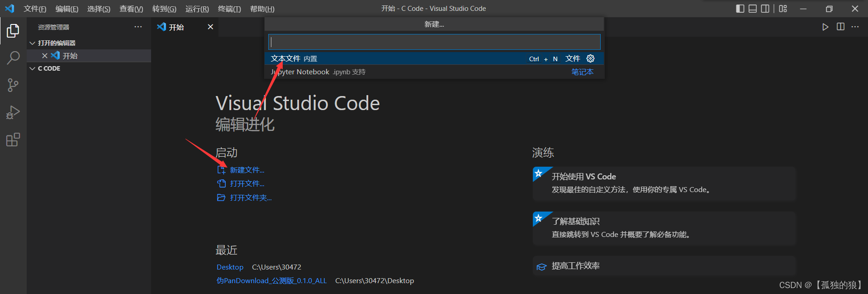Click the 新建文件... link

pyautogui.click(x=247, y=170)
